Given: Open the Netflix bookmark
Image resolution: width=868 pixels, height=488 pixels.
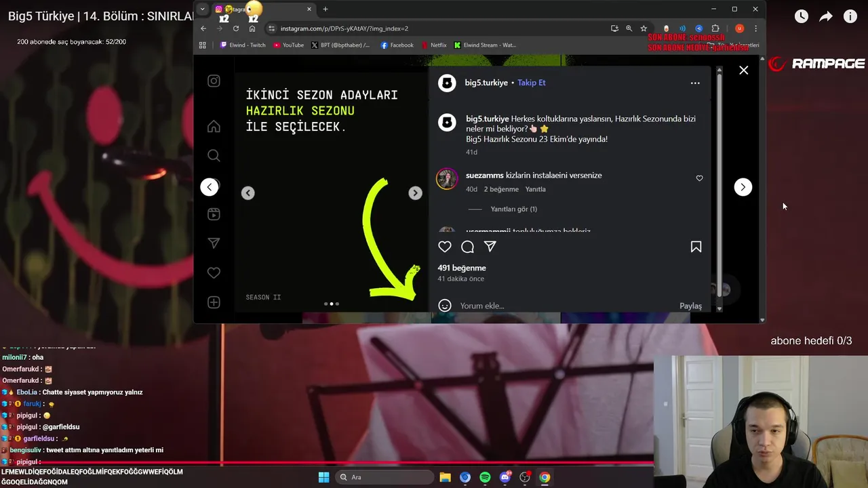Looking at the screenshot, I should click(x=434, y=45).
